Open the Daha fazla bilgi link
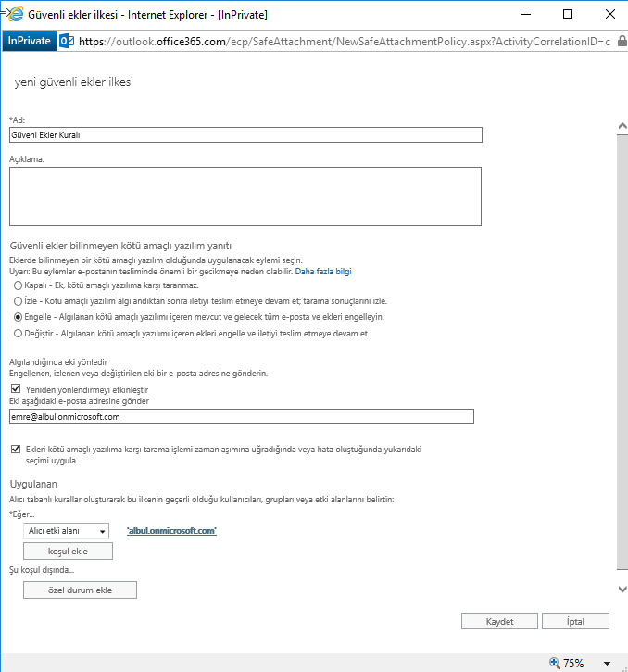 click(323, 272)
